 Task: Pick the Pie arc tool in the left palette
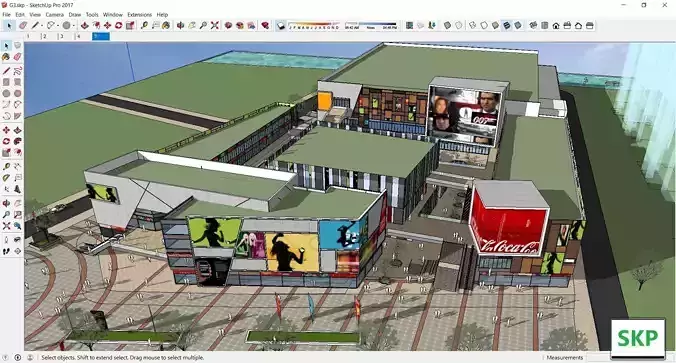[x=17, y=116]
